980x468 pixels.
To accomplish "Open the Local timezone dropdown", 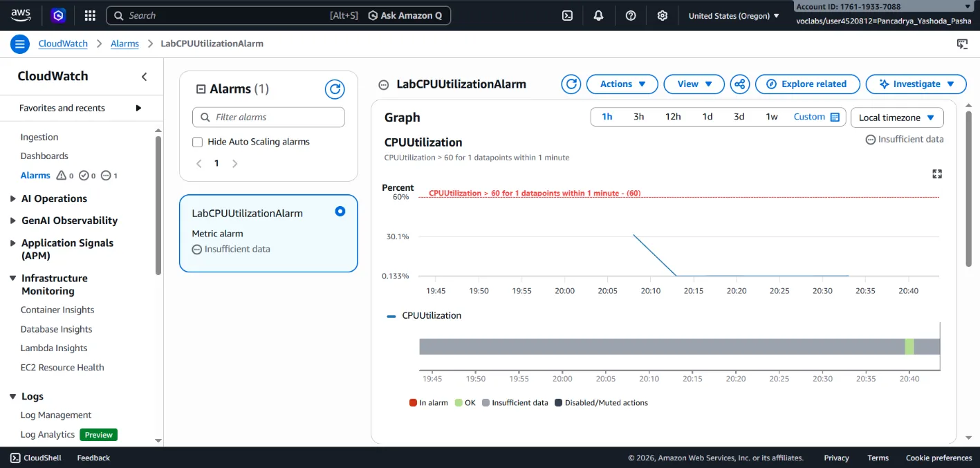I will click(x=897, y=118).
